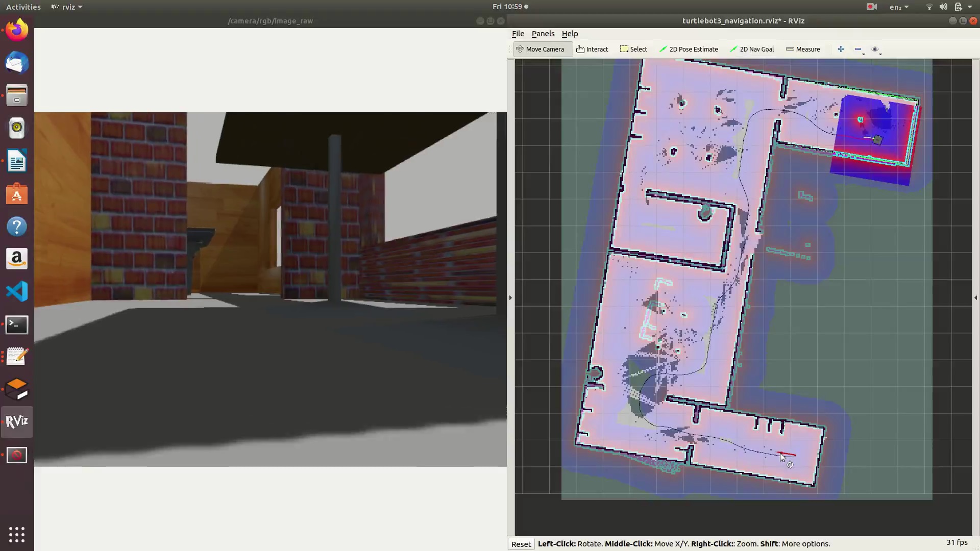Click the robot model on the map
This screenshot has height=551, width=980.
(877, 139)
